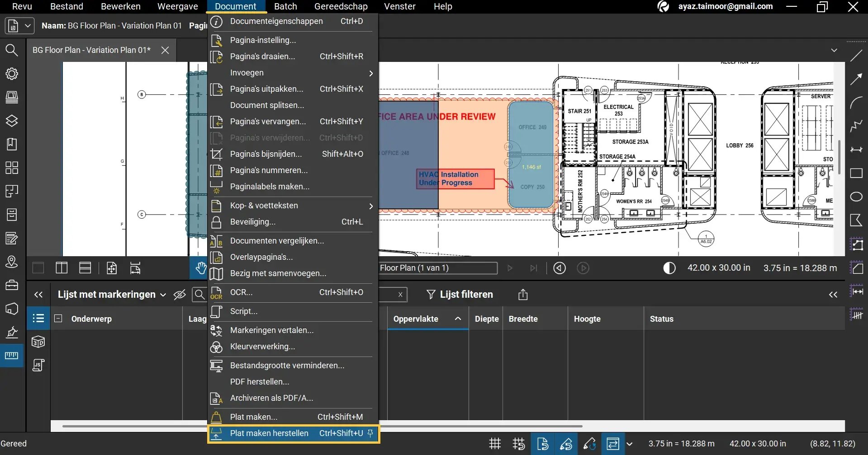Select the Polyline markup tool

(856, 127)
